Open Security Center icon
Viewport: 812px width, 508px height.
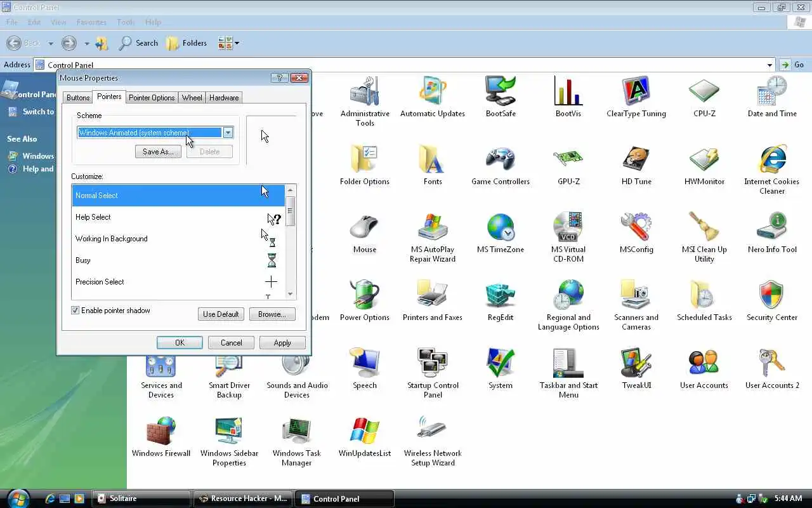[772, 296]
